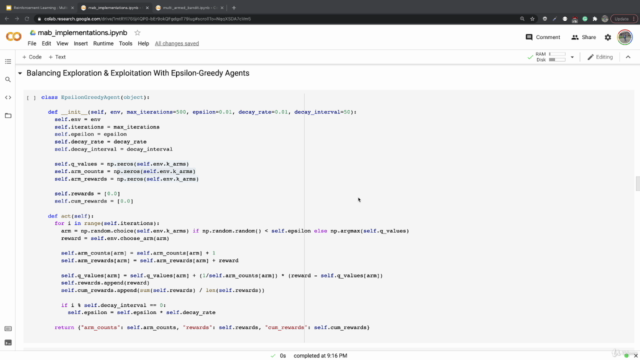The width and height of the screenshot is (640, 360).
Task: Switch to the Reinforcement Learning browser tab
Action: pyautogui.click(x=39, y=8)
